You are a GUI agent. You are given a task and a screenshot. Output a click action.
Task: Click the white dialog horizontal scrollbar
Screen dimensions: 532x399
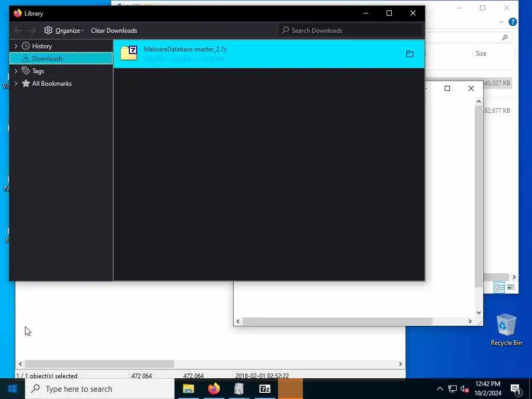coord(337,321)
